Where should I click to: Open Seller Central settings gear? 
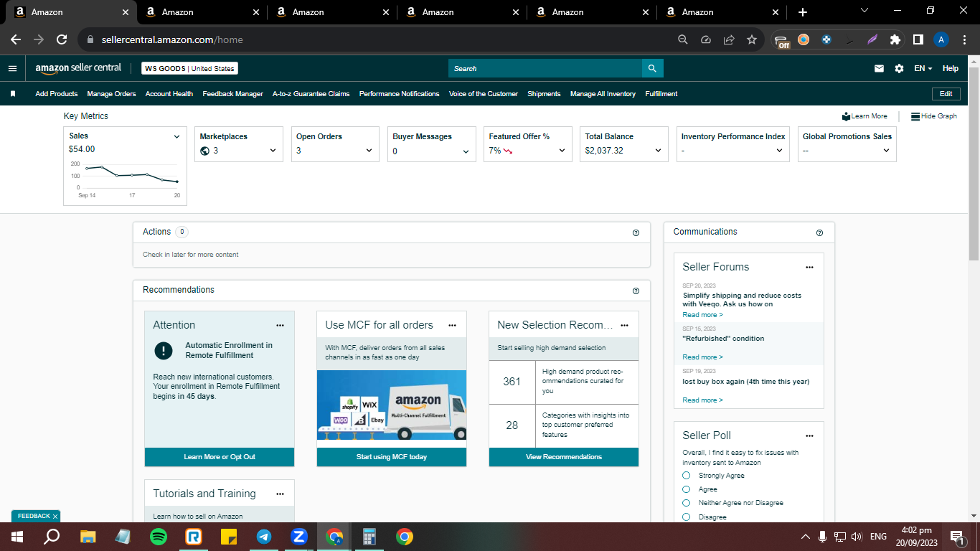899,68
